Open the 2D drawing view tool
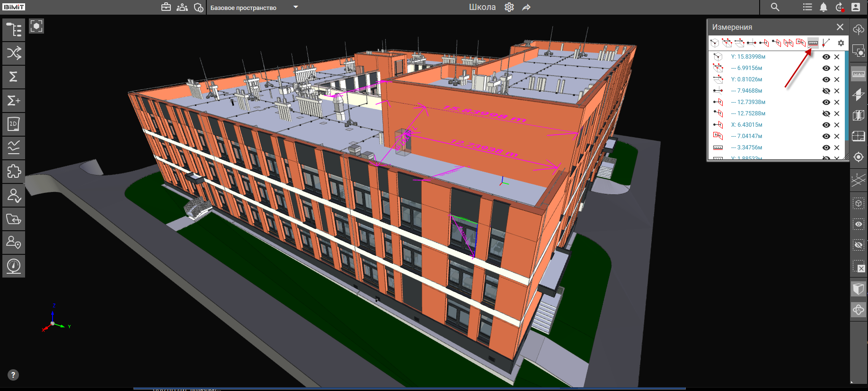 click(x=14, y=124)
